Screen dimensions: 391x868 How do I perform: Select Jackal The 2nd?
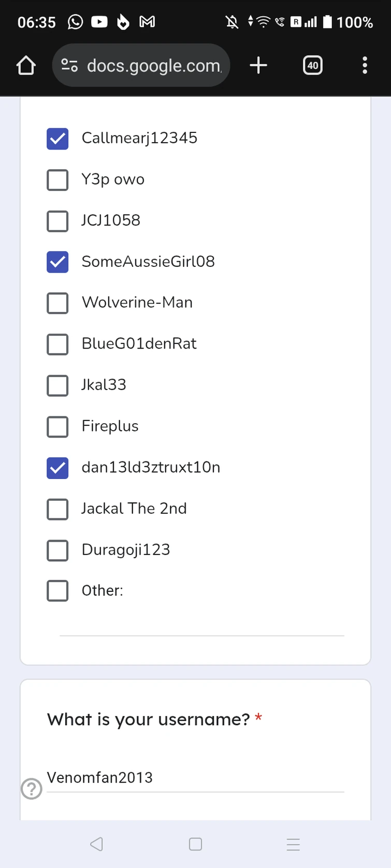(57, 509)
